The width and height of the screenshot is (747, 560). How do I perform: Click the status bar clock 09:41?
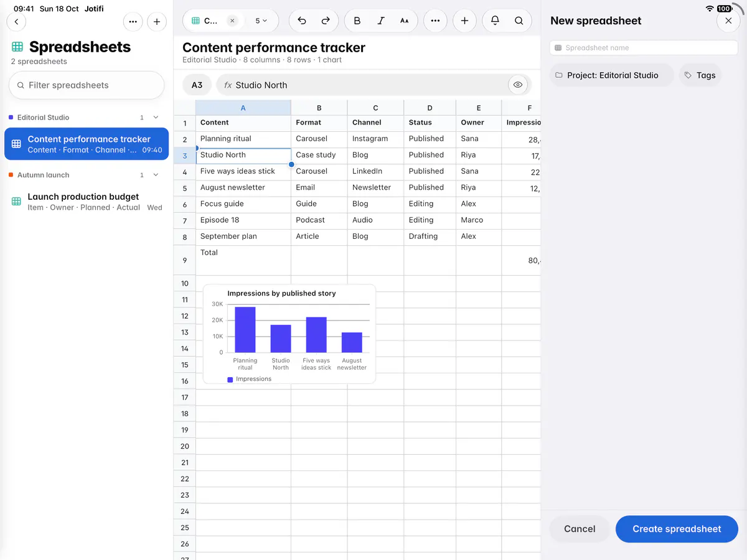pyautogui.click(x=24, y=9)
